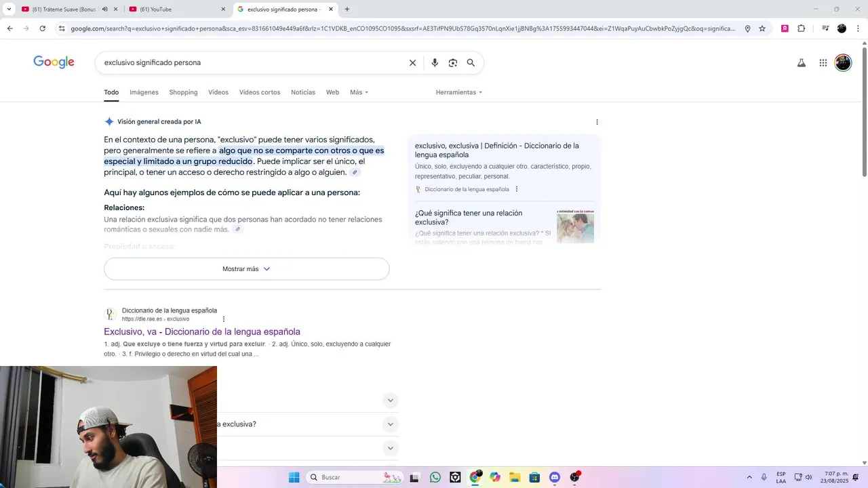Open the Windows Start menu

click(294, 477)
